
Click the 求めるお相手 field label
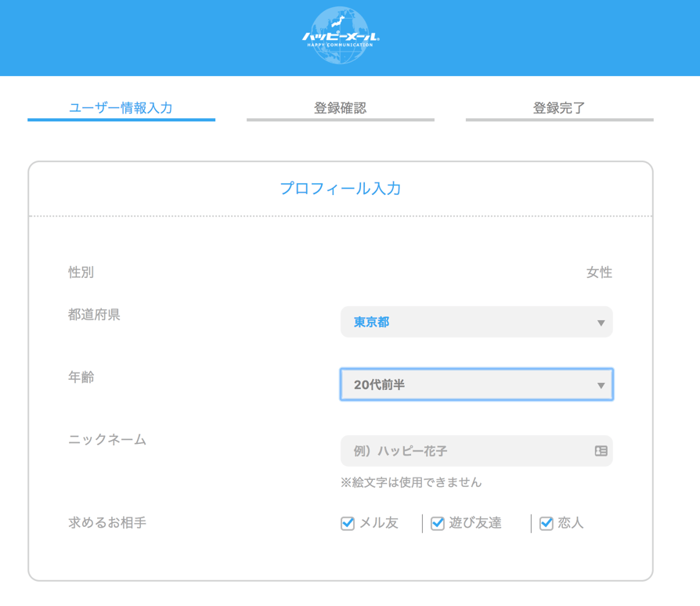coord(107,522)
